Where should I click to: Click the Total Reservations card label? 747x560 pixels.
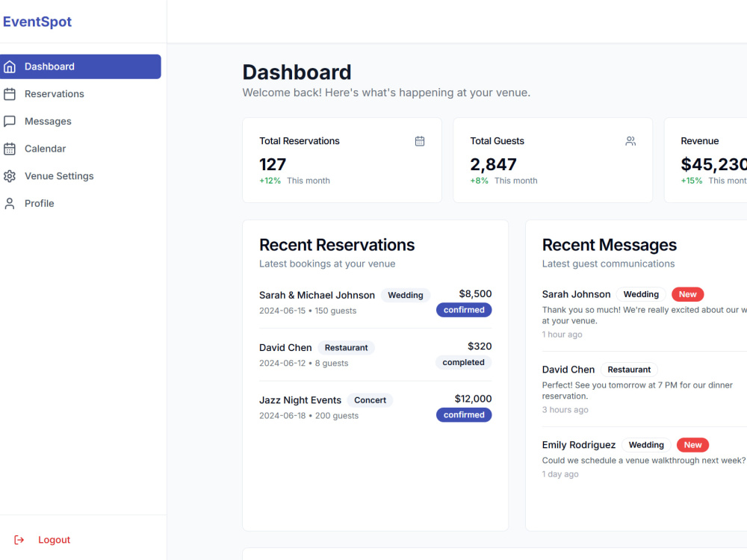click(300, 141)
